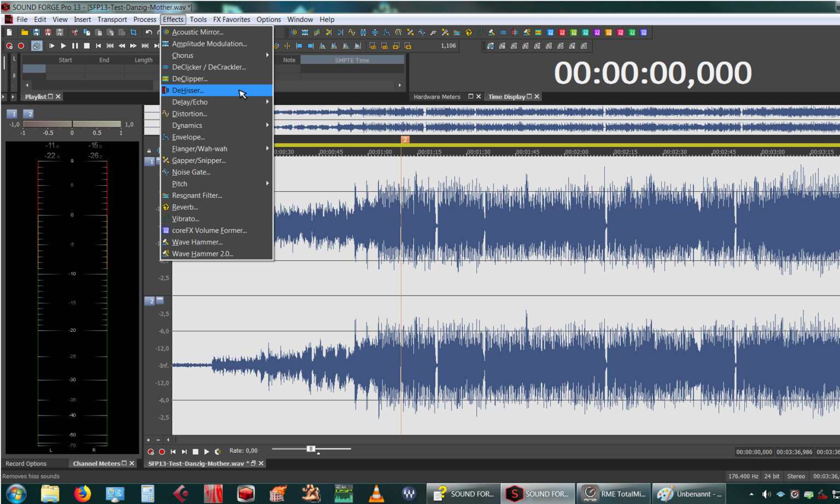Click the Reverb toolbar icon
840x504 pixels.
(x=469, y=33)
